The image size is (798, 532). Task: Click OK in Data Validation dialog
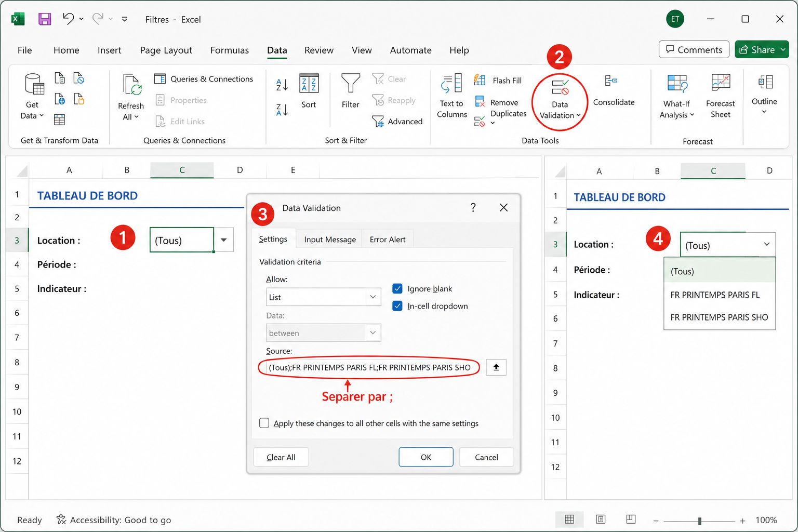click(x=426, y=457)
